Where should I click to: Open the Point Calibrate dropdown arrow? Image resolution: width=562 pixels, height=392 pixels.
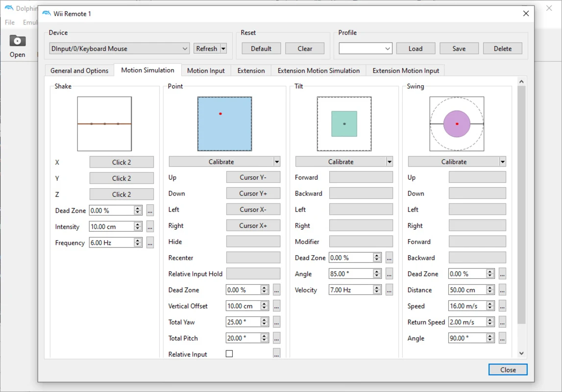[277, 162]
